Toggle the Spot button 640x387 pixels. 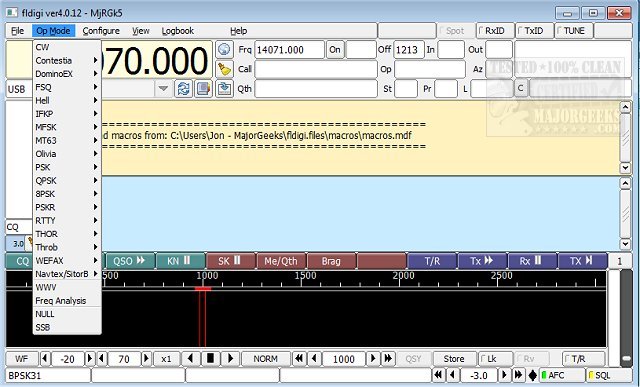(455, 31)
